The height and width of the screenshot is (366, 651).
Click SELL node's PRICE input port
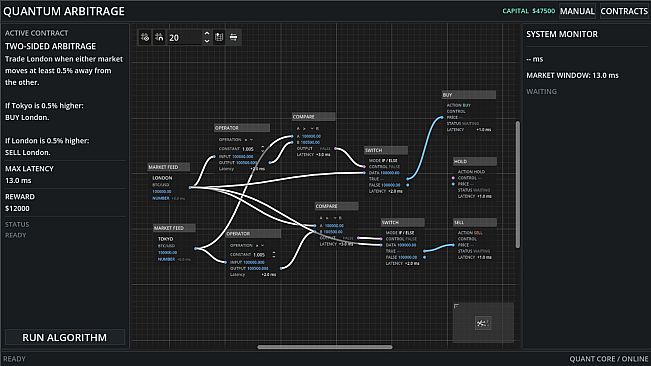[453, 245]
